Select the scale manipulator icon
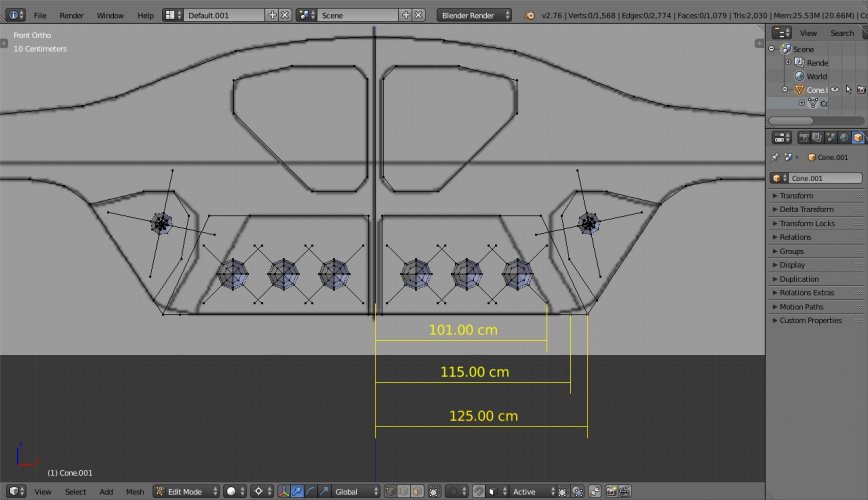 tap(324, 491)
